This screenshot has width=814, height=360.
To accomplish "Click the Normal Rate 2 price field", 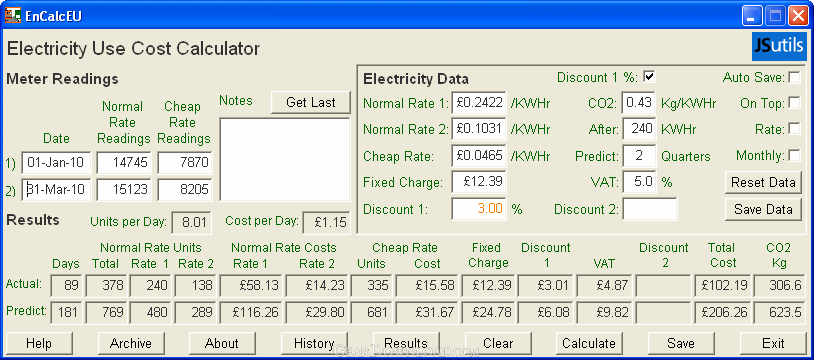I will [x=479, y=129].
